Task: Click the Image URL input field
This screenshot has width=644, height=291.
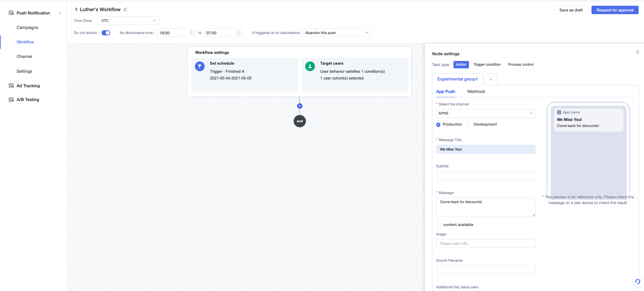Action: pos(486,244)
